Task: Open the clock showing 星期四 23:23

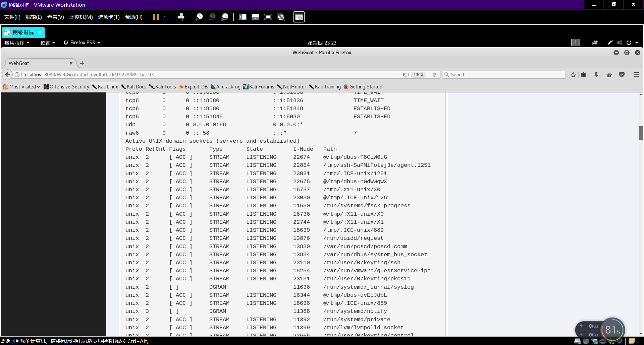Action: click(322, 43)
